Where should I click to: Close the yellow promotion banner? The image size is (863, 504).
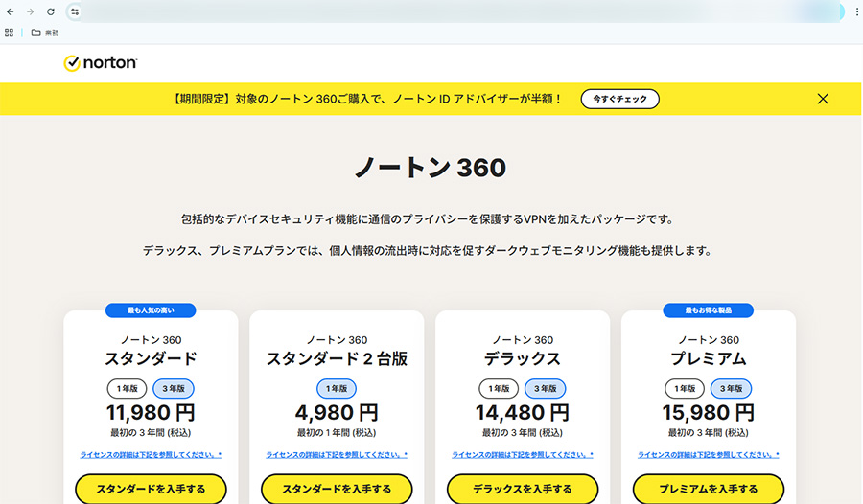[x=823, y=99]
